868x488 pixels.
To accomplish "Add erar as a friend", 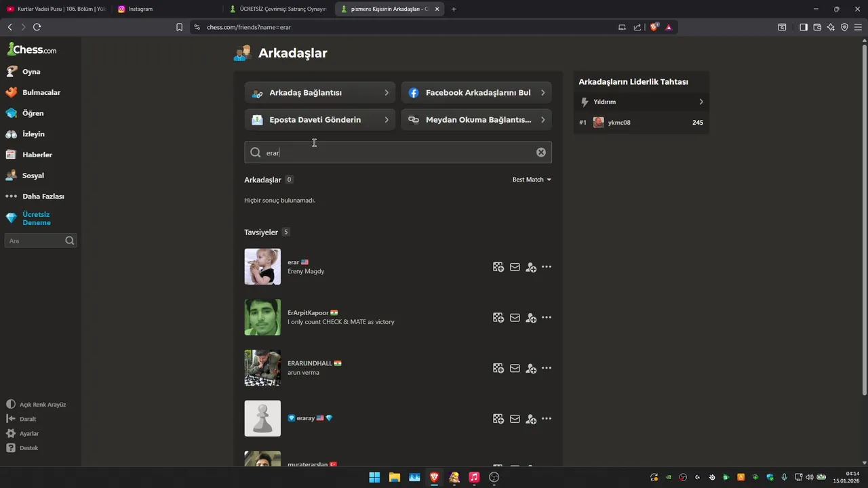I will pos(531,267).
